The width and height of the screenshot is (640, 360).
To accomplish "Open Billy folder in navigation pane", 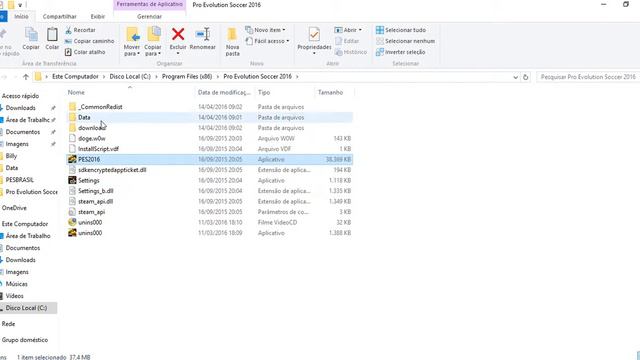I will (11, 156).
